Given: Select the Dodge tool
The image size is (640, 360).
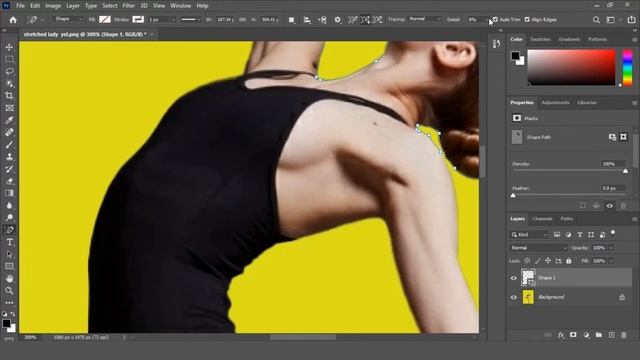Looking at the screenshot, I should coord(9,218).
